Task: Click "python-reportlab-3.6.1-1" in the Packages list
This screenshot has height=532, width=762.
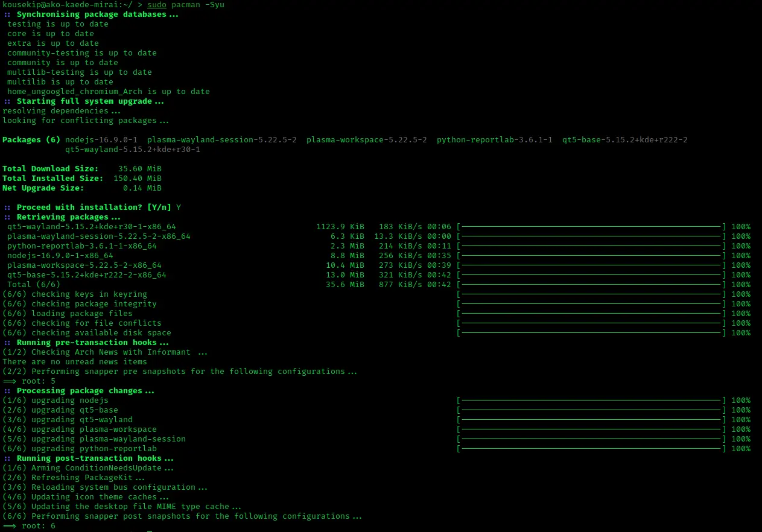Action: click(x=494, y=140)
